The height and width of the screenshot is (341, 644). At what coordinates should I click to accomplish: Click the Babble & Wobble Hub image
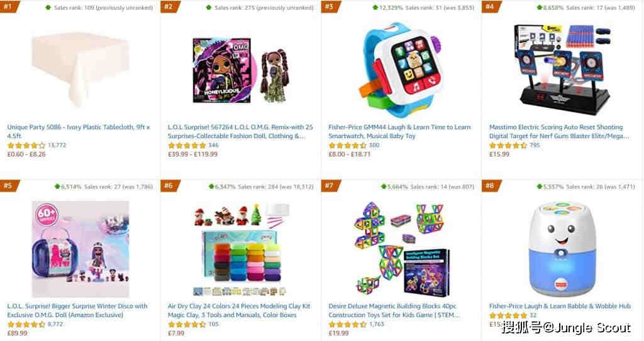562,249
